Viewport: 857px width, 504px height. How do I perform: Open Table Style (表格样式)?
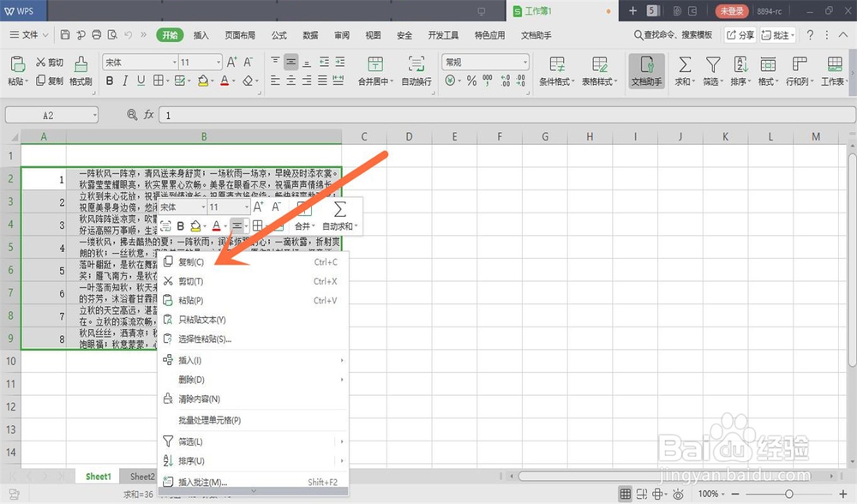click(x=600, y=70)
